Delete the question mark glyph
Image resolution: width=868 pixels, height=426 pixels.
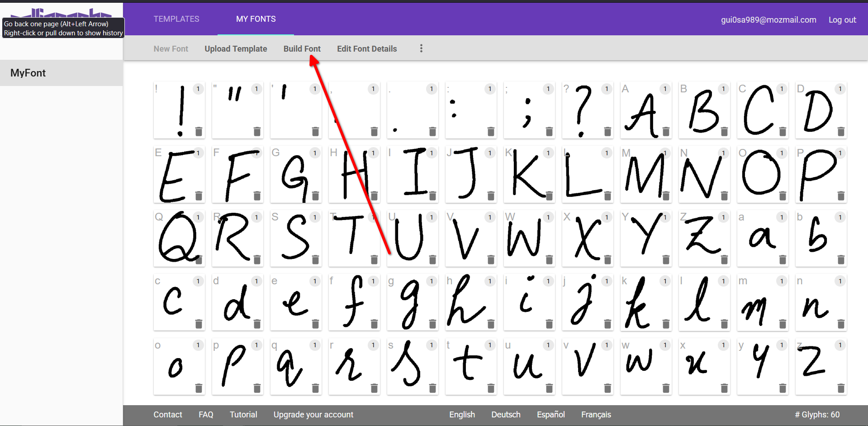click(607, 132)
